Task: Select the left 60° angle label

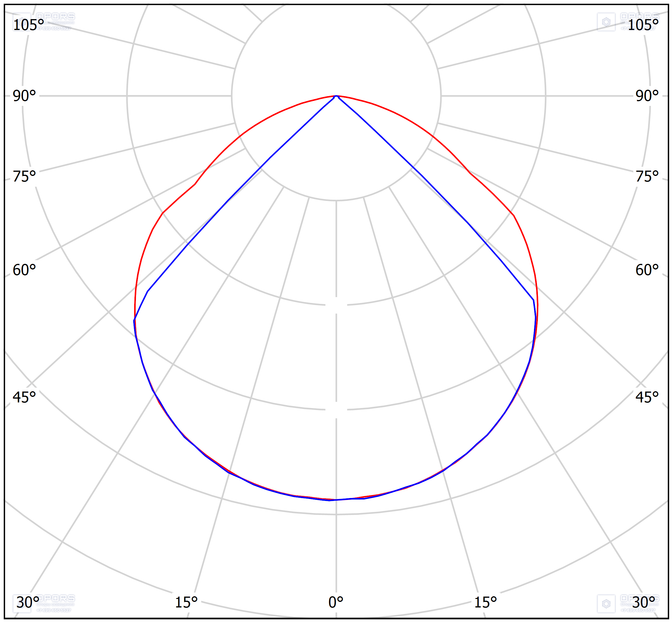Action: click(x=24, y=270)
